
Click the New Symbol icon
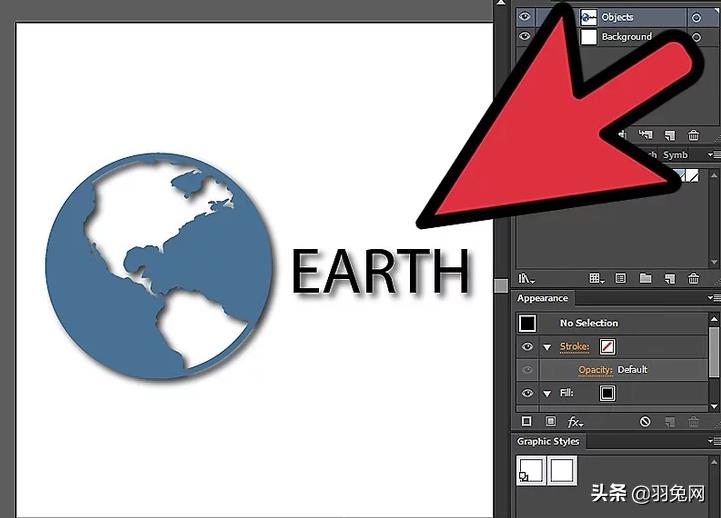click(x=670, y=279)
